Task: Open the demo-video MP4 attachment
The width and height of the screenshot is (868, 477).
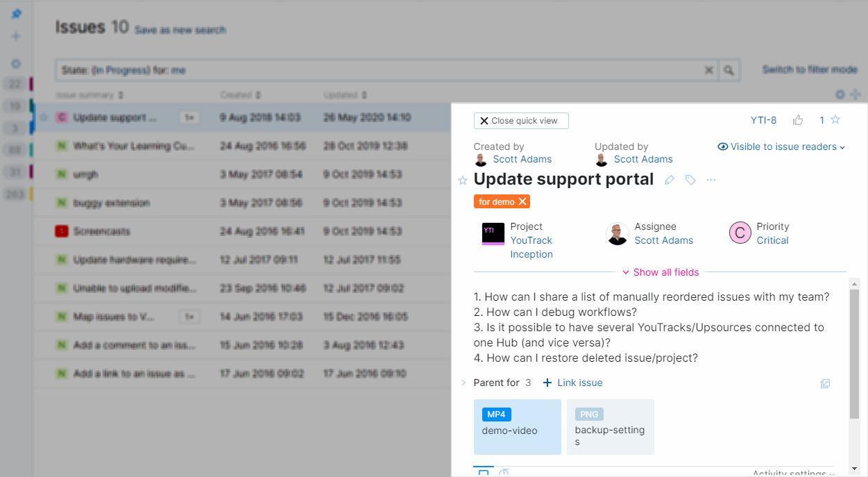Action: pyautogui.click(x=517, y=427)
